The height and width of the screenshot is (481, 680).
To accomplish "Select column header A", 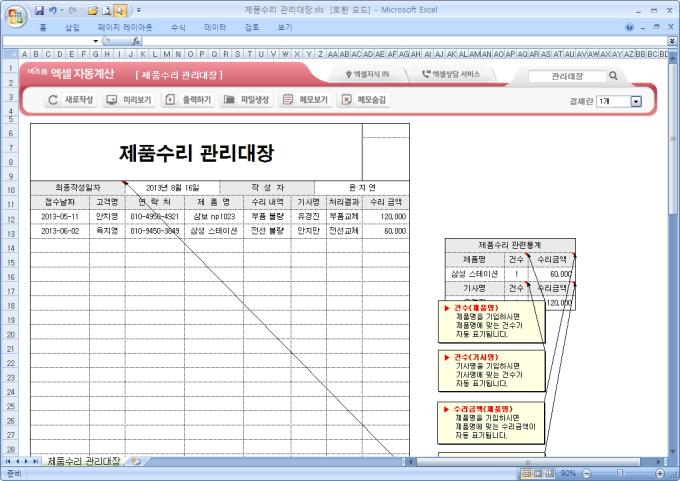I will [24, 54].
